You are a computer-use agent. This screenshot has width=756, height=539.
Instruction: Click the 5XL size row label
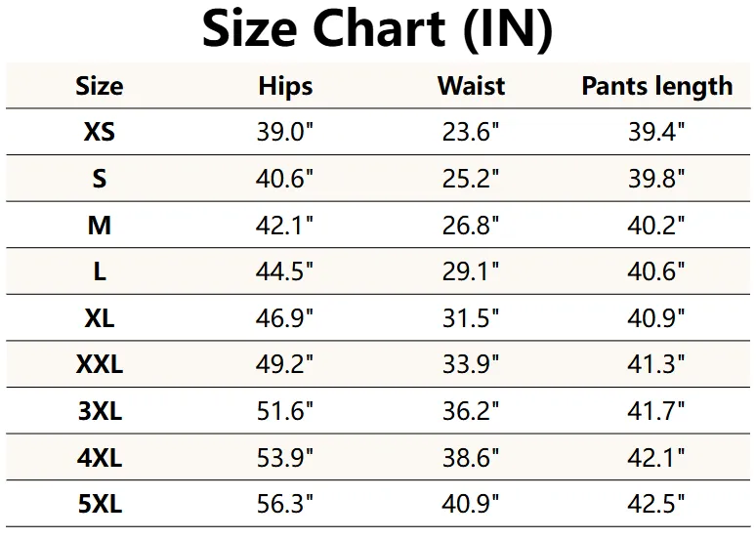point(100,504)
